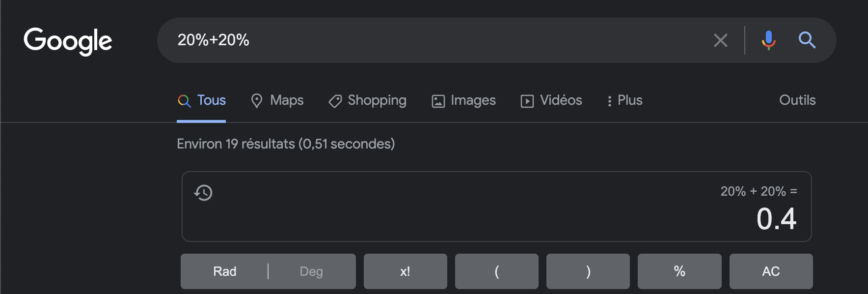Open calculator history clock icon
Image resolution: width=868 pixels, height=294 pixels.
point(203,192)
